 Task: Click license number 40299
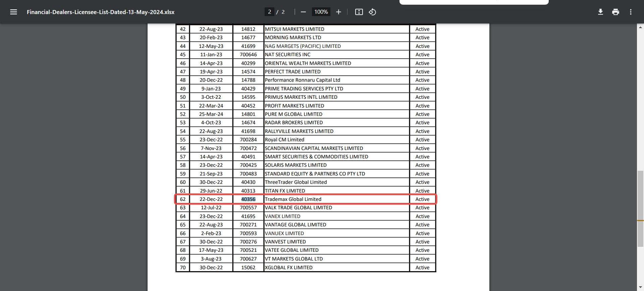pos(248,63)
